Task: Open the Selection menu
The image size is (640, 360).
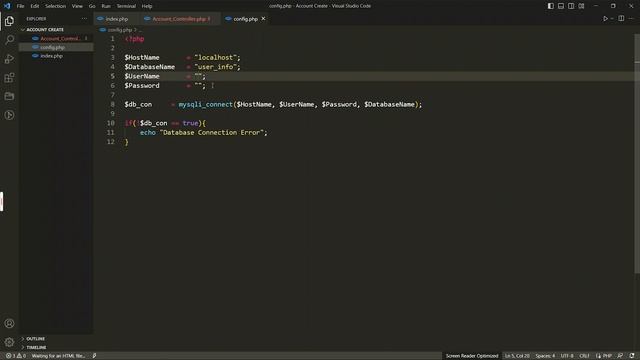Action: pos(56,6)
